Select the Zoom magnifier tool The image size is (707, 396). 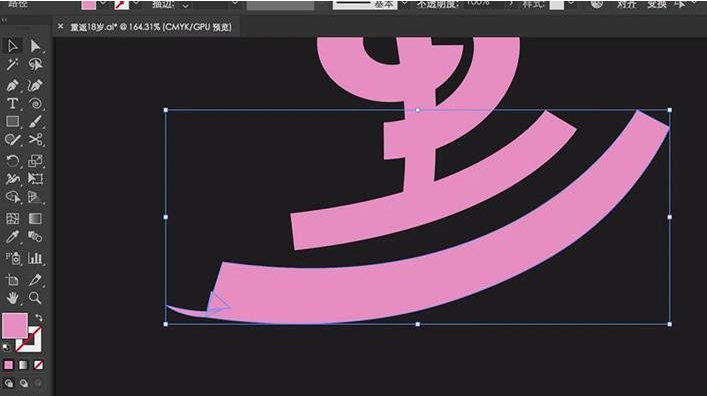click(x=35, y=298)
